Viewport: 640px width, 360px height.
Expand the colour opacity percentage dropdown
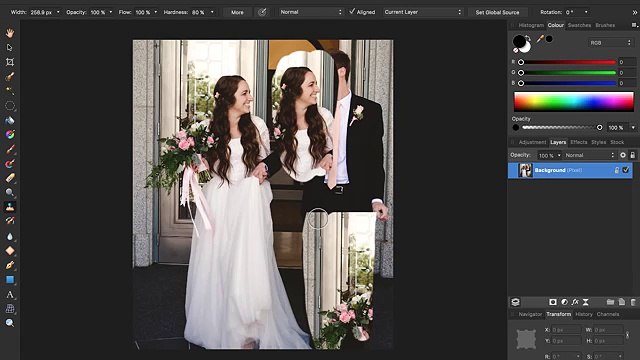pos(633,128)
